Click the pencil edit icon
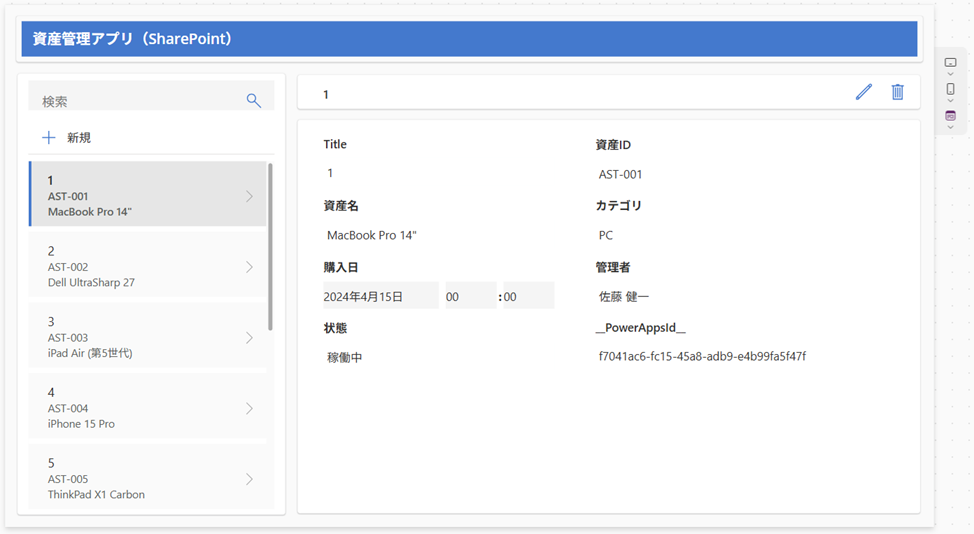The height and width of the screenshot is (534, 974). pos(863,92)
